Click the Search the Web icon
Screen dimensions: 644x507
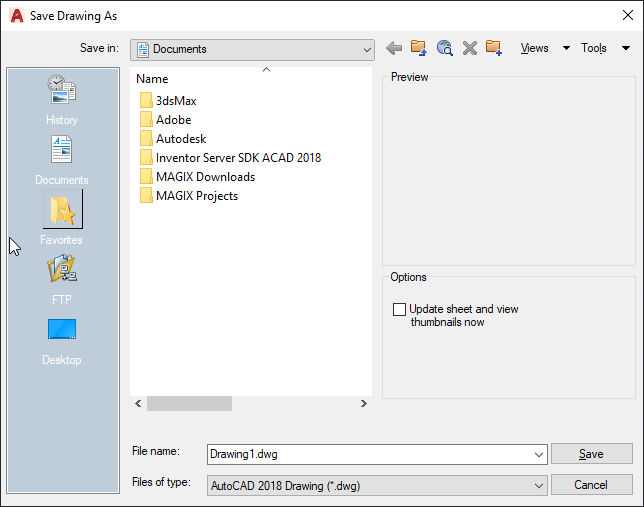click(x=444, y=48)
